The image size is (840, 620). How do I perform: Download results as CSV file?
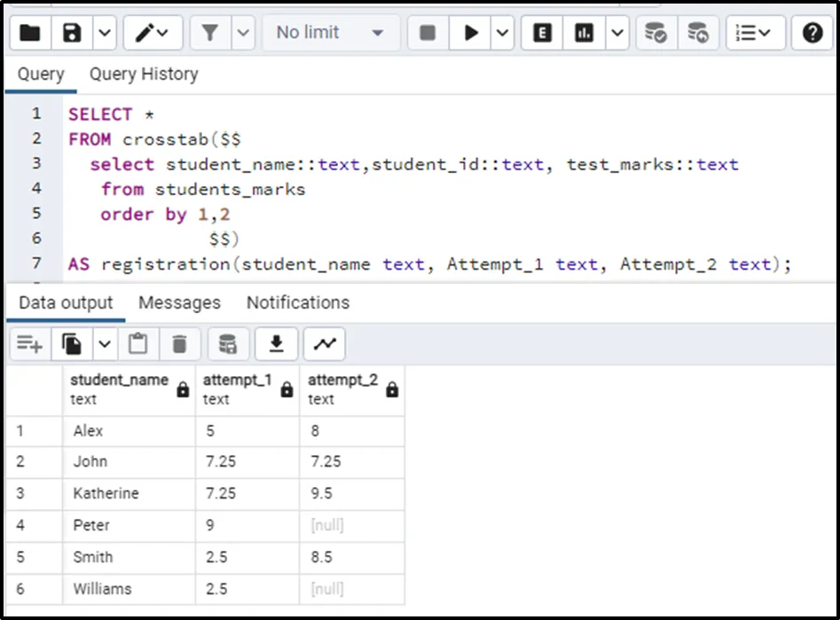277,343
